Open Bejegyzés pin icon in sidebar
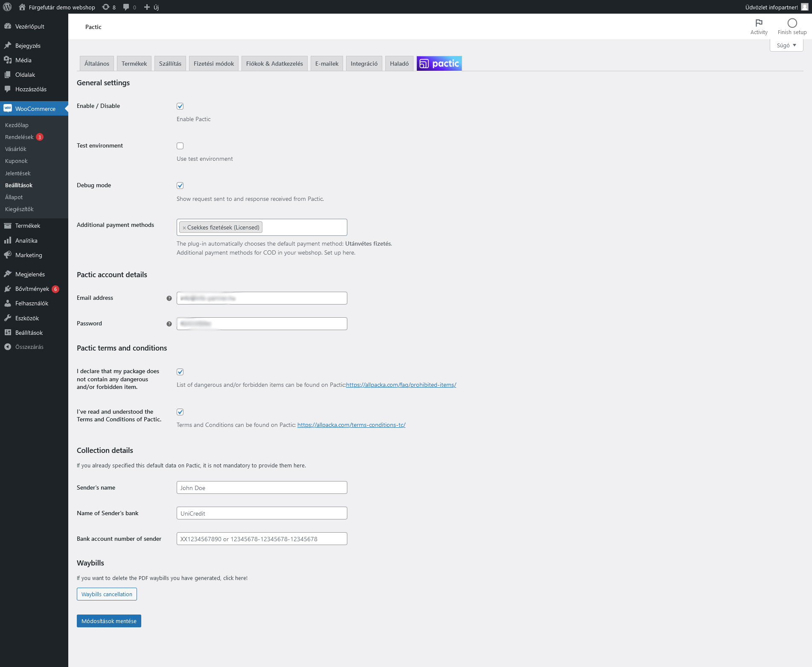This screenshot has width=812, height=667. 8,45
